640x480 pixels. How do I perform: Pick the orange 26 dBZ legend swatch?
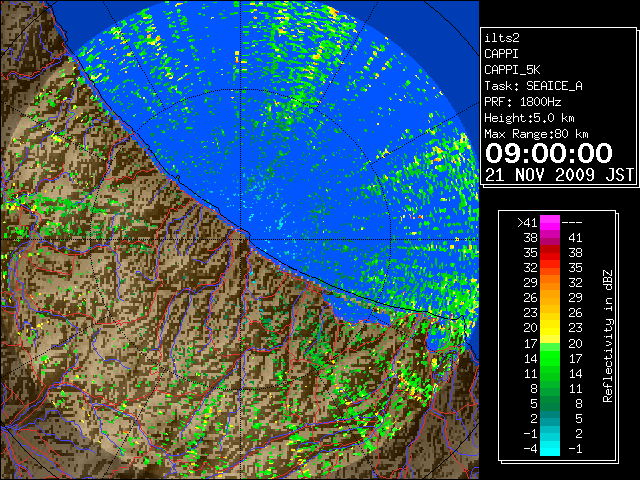550,298
